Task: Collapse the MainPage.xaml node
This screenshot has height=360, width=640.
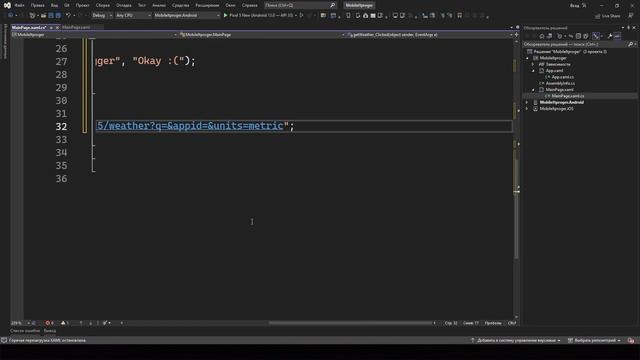Action: click(x=533, y=90)
